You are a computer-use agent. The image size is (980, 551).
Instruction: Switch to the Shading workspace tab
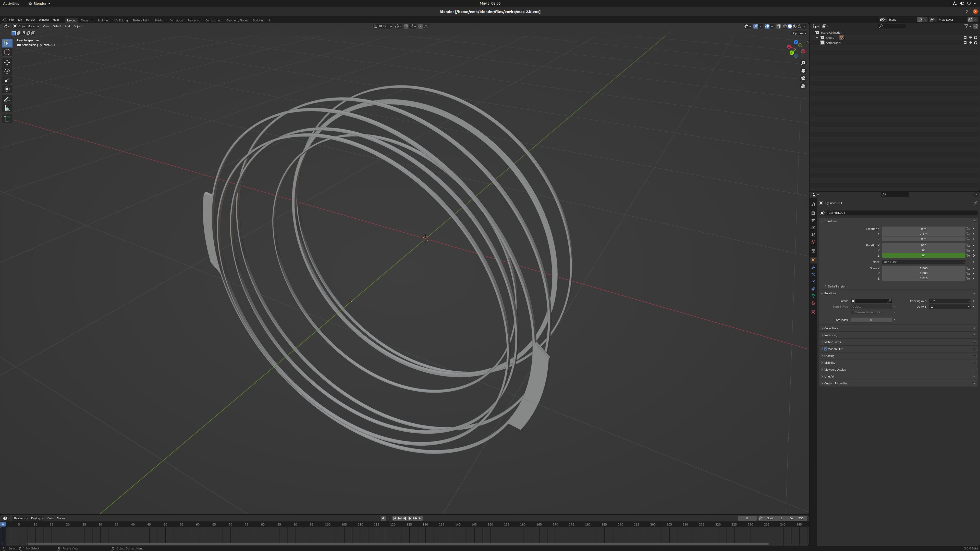(x=159, y=20)
